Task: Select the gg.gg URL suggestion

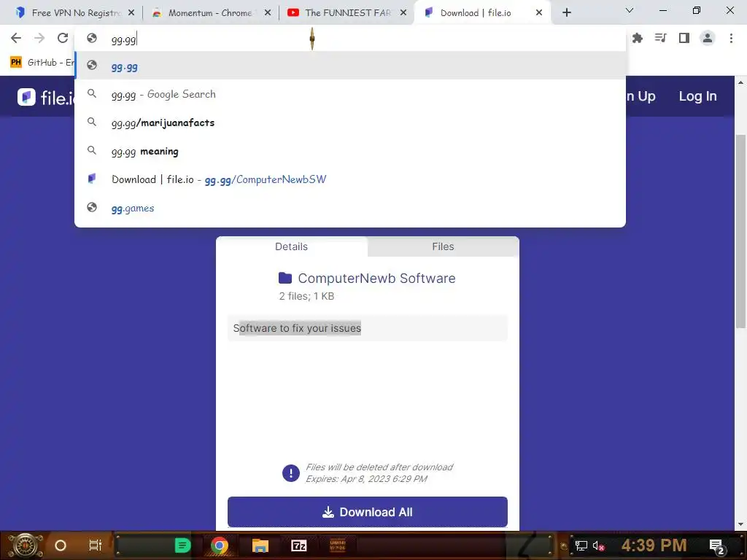Action: tap(350, 66)
